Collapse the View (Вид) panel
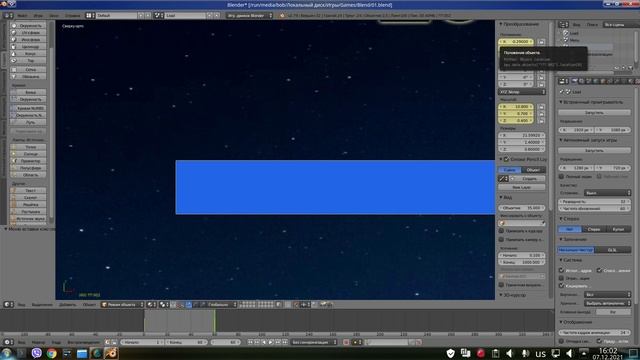Image resolution: width=640 pixels, height=360 pixels. (x=506, y=198)
